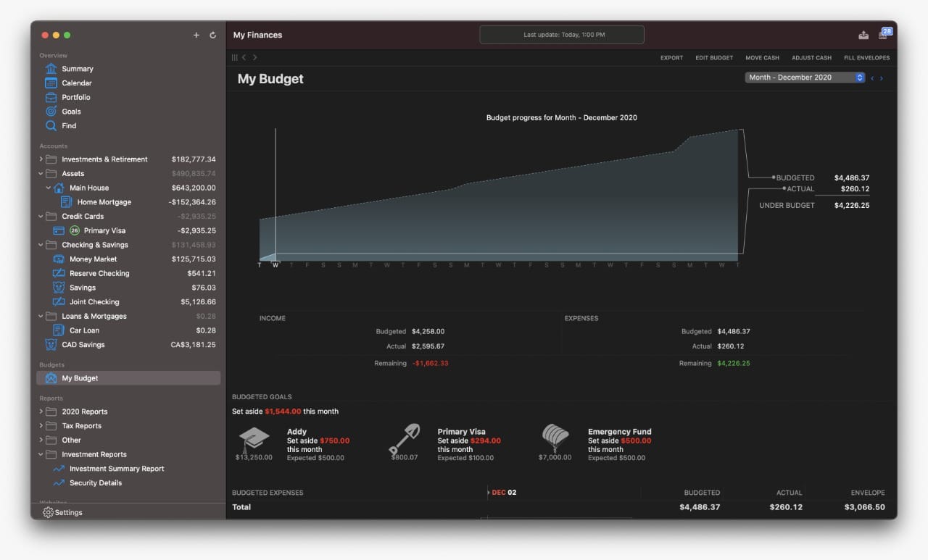The height and width of the screenshot is (560, 928).
Task: Click ADJUST CASH in the toolbar
Action: (x=811, y=58)
